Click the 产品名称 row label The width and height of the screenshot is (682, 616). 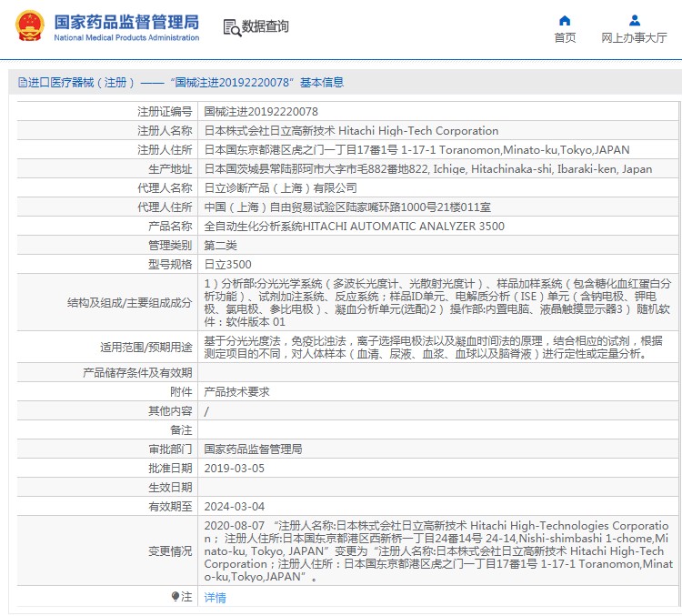(x=170, y=227)
